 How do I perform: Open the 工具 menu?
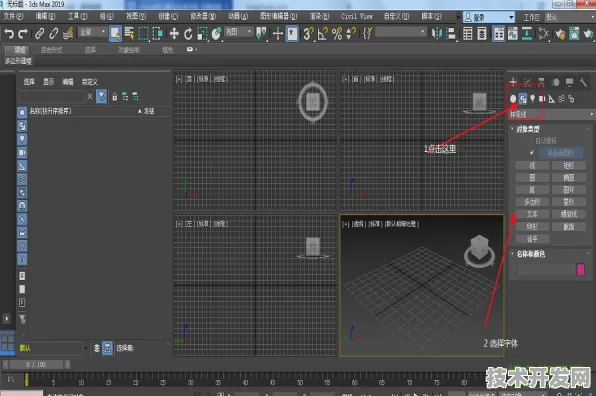78,16
